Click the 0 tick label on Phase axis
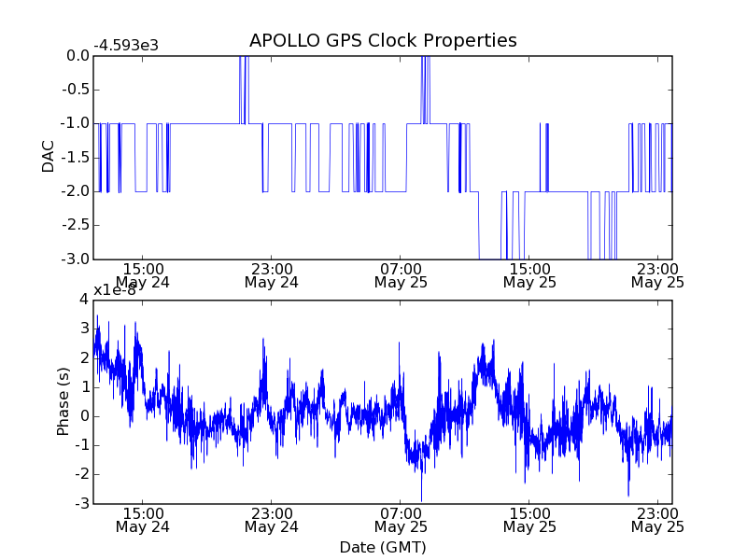747x560 pixels. point(84,416)
